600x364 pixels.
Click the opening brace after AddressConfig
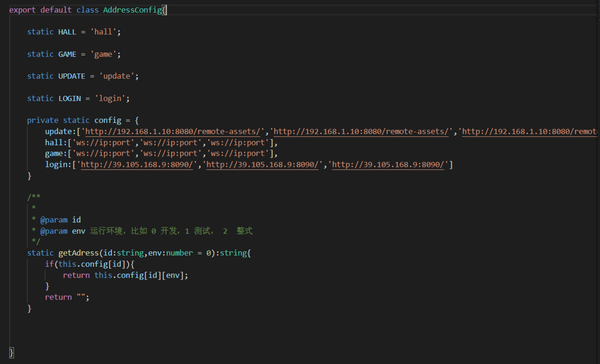[x=164, y=10]
